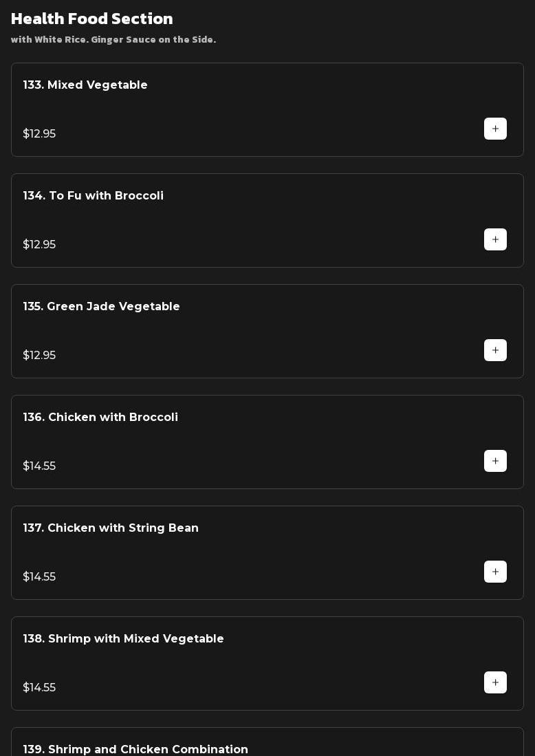Open 137. Chicken with String Bean title
This screenshot has width=535, height=756.
click(x=111, y=528)
